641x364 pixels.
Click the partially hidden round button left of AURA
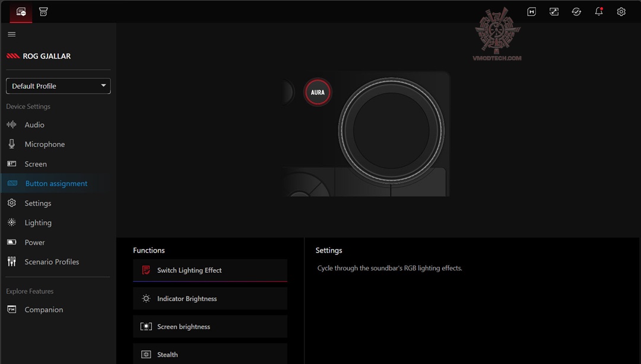tap(288, 92)
